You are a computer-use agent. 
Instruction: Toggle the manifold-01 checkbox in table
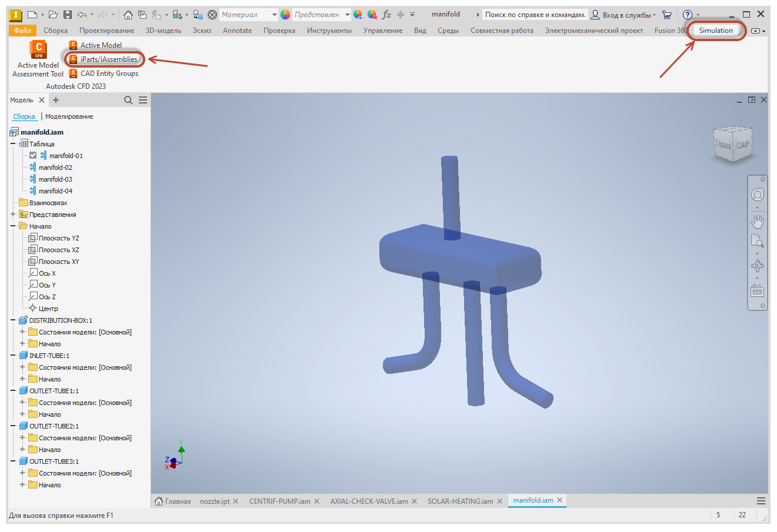tap(33, 156)
